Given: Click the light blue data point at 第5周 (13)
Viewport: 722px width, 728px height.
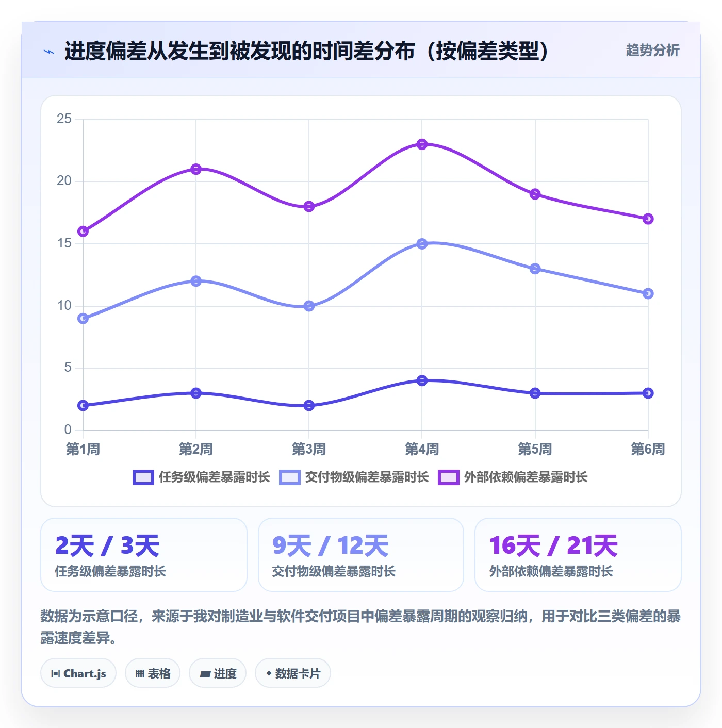Looking at the screenshot, I should point(535,269).
